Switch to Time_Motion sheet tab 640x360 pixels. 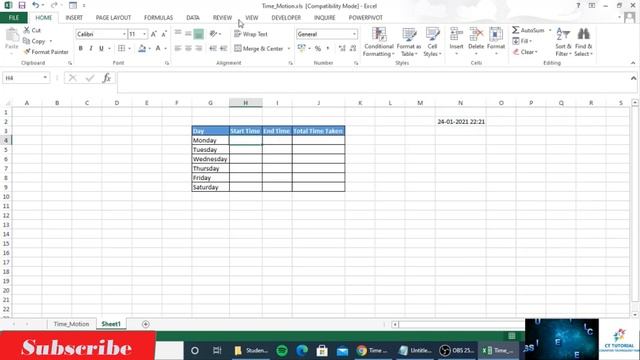pos(71,324)
